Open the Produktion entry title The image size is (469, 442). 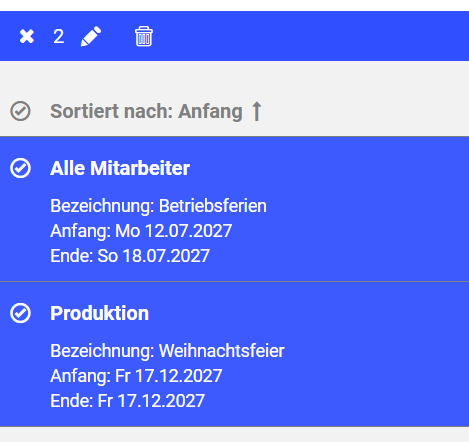99,313
